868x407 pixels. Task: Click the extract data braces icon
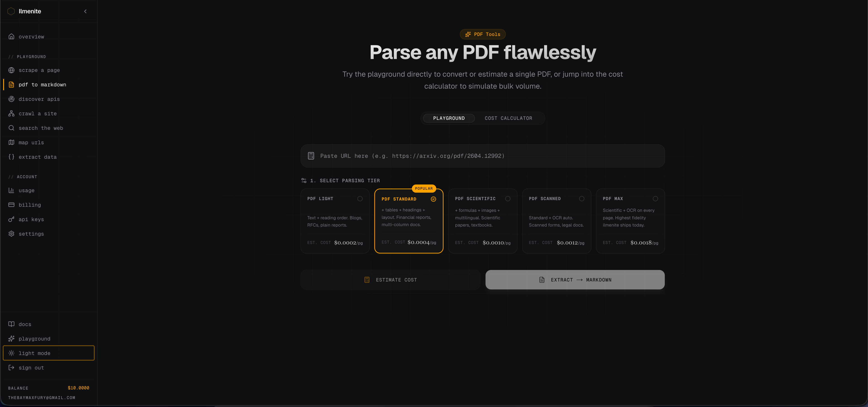coord(11,157)
